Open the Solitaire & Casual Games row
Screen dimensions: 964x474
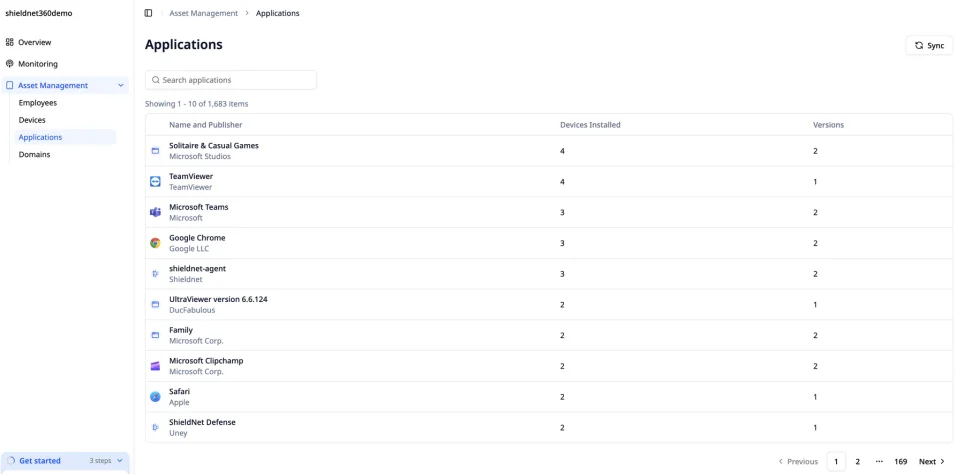coord(549,151)
